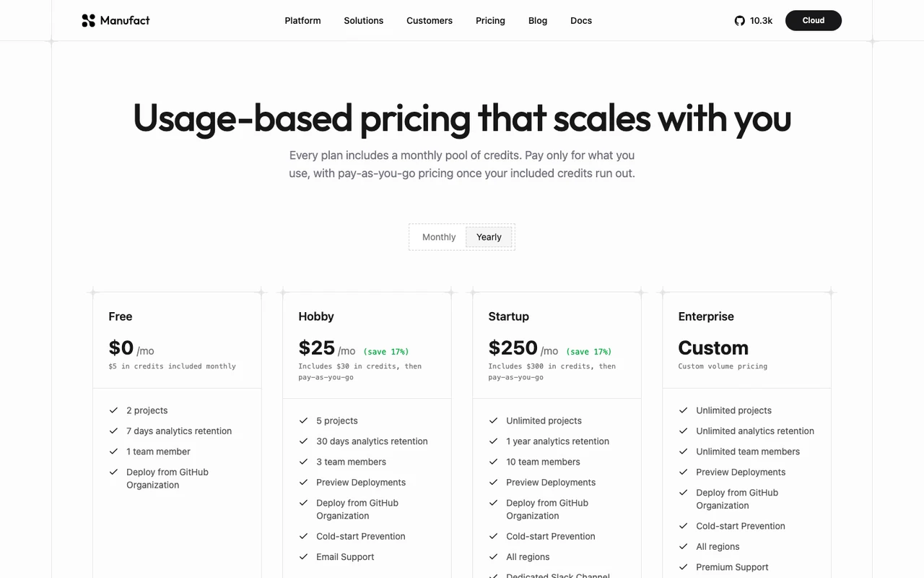Open the GitHub icon with 10.3k stars
This screenshot has height=578, width=924.
coord(739,20)
